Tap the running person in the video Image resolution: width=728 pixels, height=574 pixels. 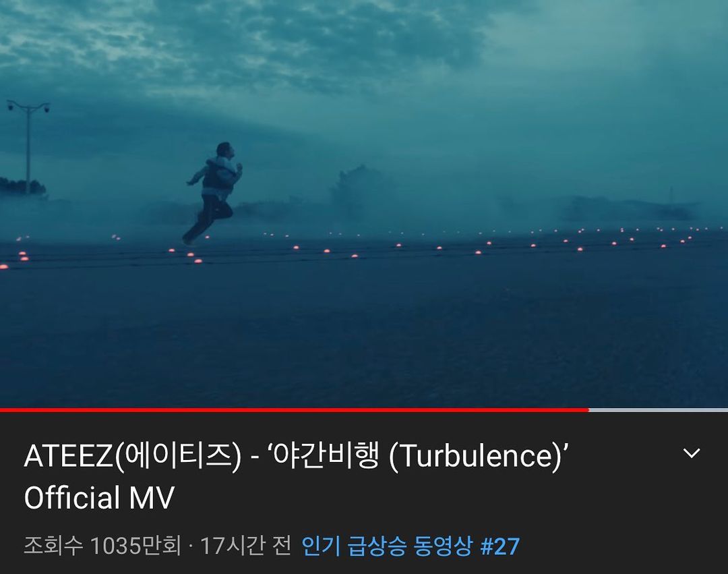(x=214, y=193)
